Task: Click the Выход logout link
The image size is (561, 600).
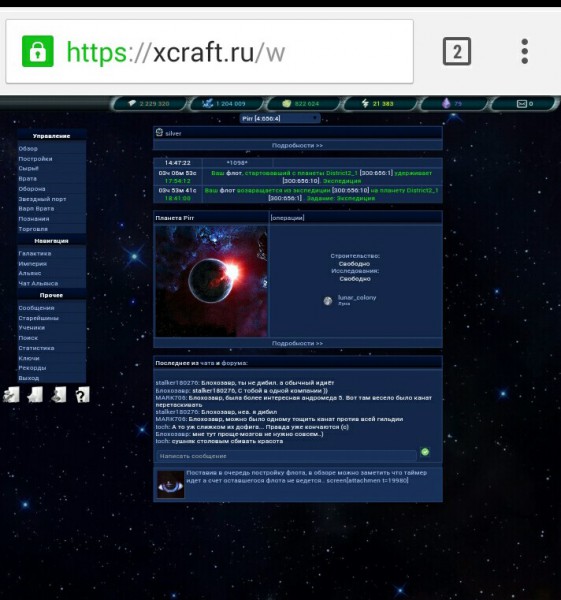Action: (29, 378)
